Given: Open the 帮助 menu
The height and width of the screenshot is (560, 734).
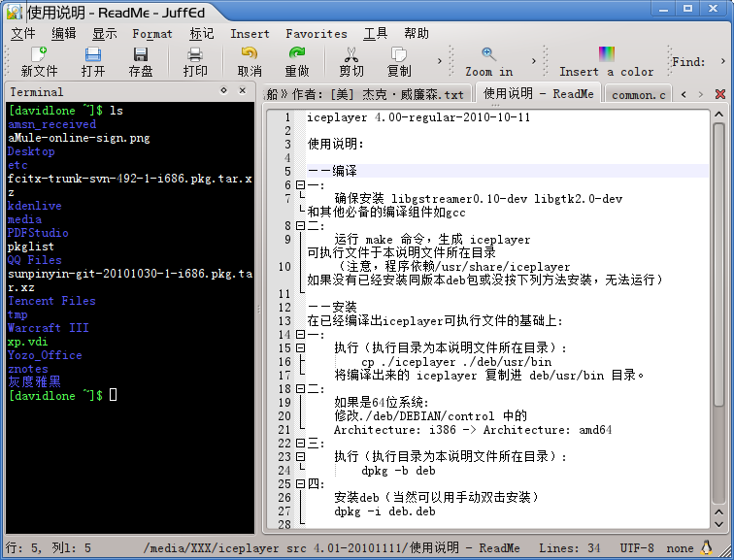Looking at the screenshot, I should coord(417,34).
